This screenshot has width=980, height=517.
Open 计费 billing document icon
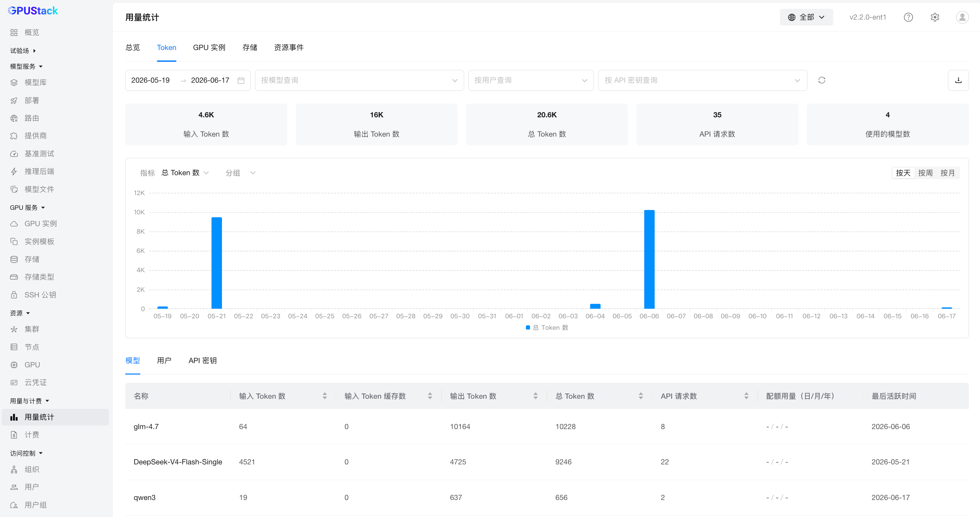click(x=14, y=435)
